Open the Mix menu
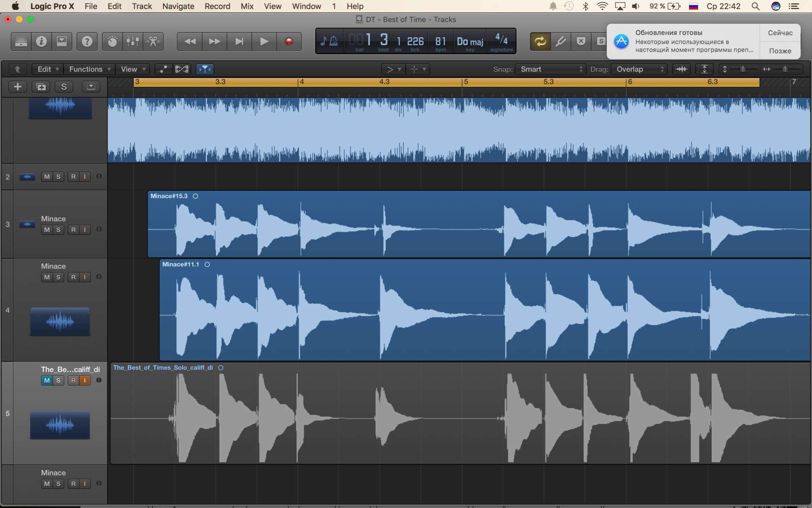Viewport: 812px width, 508px height. click(x=247, y=6)
